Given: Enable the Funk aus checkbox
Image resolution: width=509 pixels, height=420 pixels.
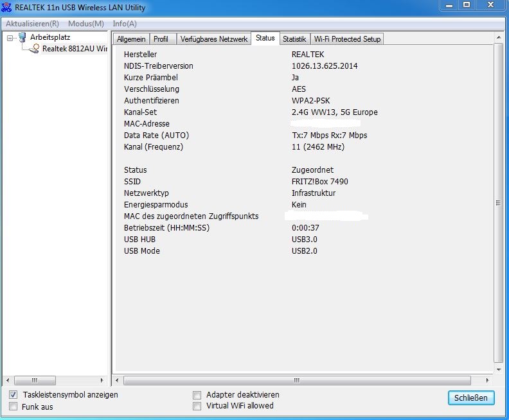Looking at the screenshot, I should [13, 407].
